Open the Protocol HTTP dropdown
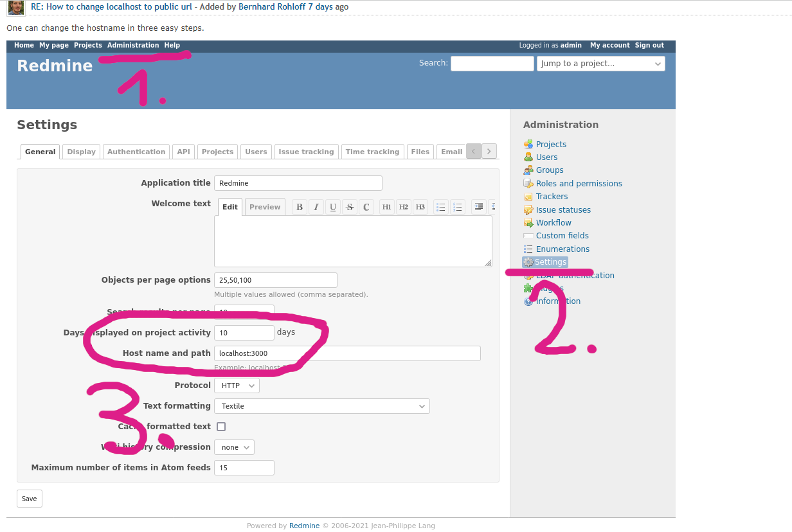The image size is (792, 532). pos(237,386)
